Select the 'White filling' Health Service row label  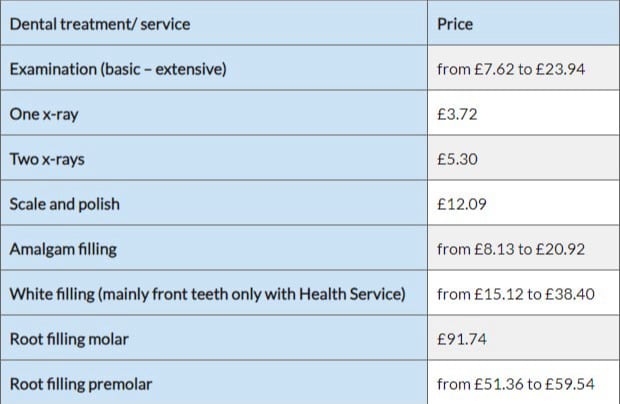(208, 294)
